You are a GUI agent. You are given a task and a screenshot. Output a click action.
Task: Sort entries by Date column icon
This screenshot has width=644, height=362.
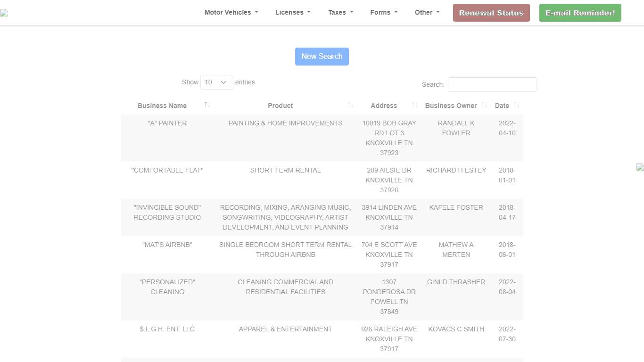click(517, 105)
